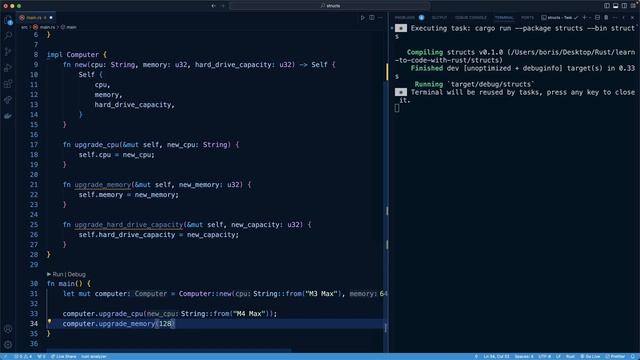Viewport: 640px width, 360px height.
Task: Click the Spaces: 4 indentation indicator
Action: coord(524,356)
